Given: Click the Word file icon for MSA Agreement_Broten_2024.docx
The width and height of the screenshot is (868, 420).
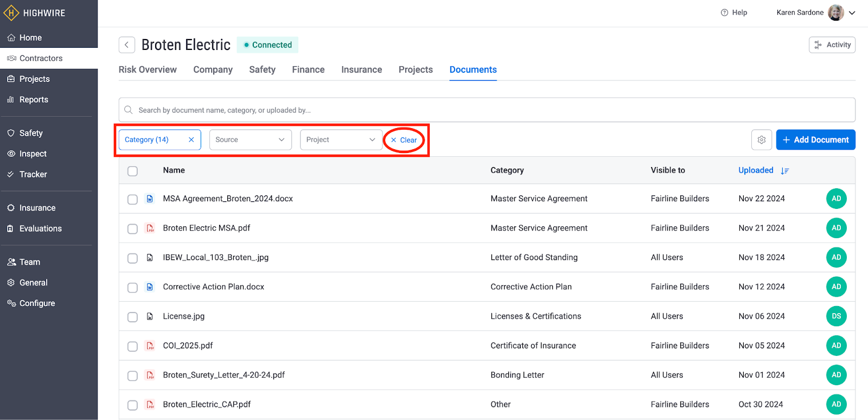Looking at the screenshot, I should [x=150, y=199].
